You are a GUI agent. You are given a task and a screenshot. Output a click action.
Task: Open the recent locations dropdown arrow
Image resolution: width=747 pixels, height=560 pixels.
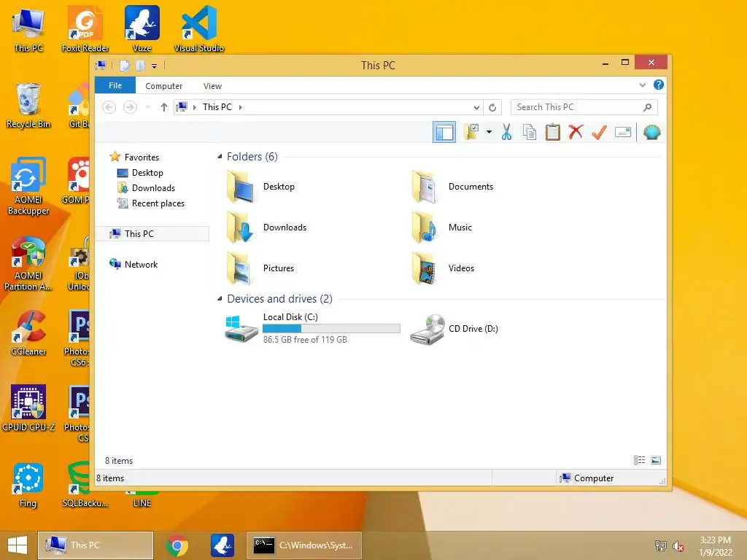(147, 107)
